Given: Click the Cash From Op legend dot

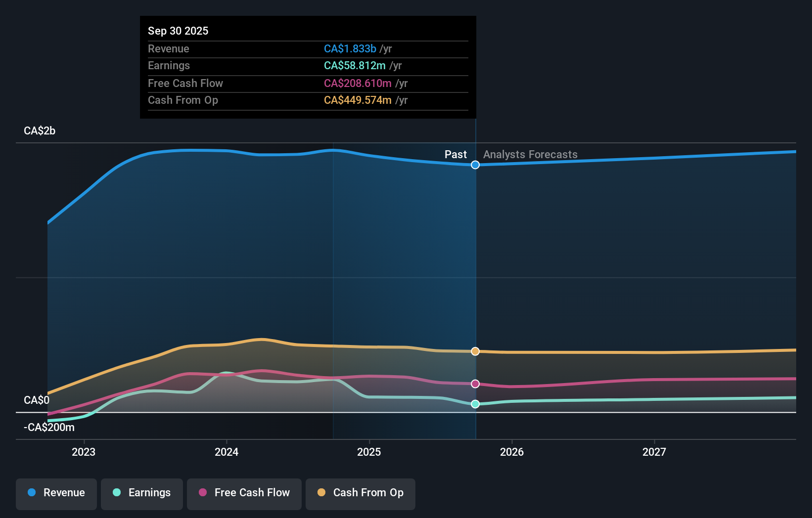Looking at the screenshot, I should tap(321, 493).
